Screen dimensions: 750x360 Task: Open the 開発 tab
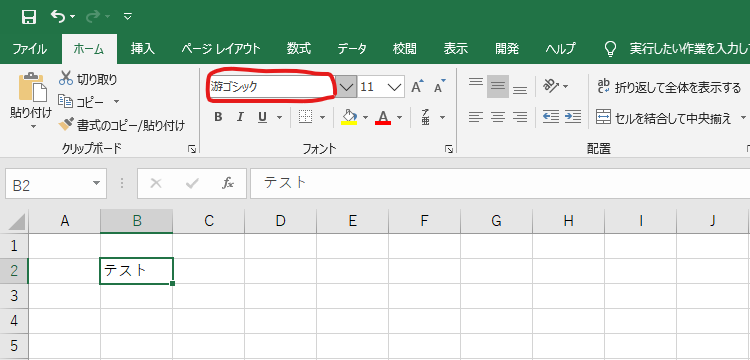click(507, 49)
